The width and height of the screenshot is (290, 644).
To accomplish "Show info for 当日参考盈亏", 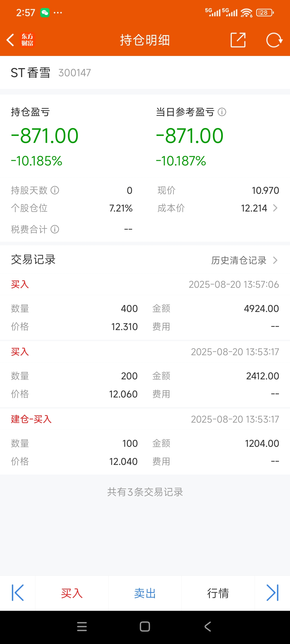I will pos(222,112).
